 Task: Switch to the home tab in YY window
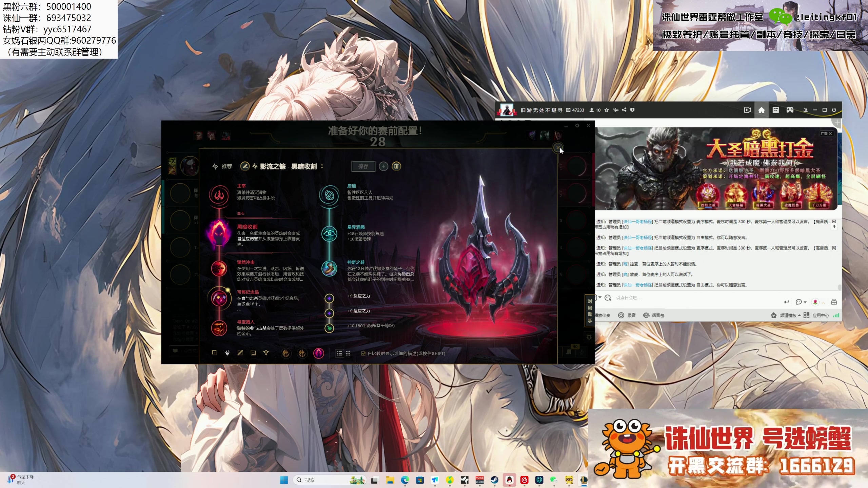click(762, 110)
